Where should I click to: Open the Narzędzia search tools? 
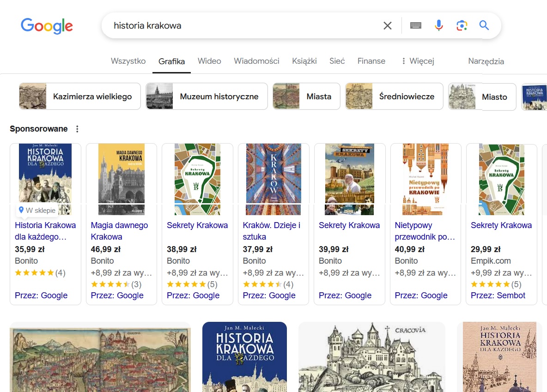tap(486, 61)
